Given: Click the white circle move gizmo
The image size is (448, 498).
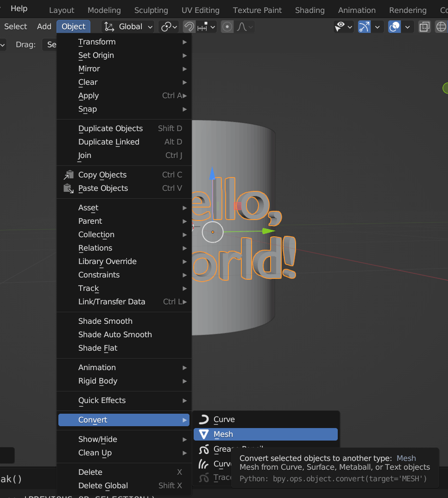Looking at the screenshot, I should [213, 232].
